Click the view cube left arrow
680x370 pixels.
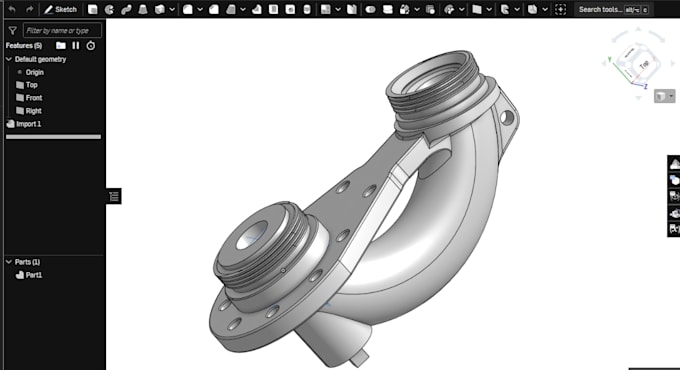pos(604,63)
